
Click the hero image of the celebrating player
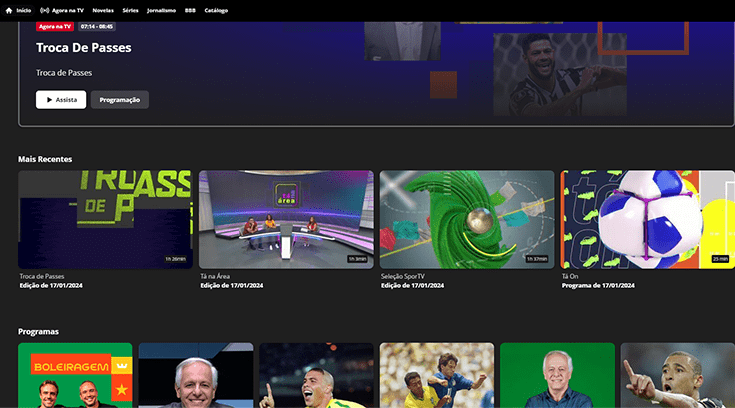tap(560, 74)
